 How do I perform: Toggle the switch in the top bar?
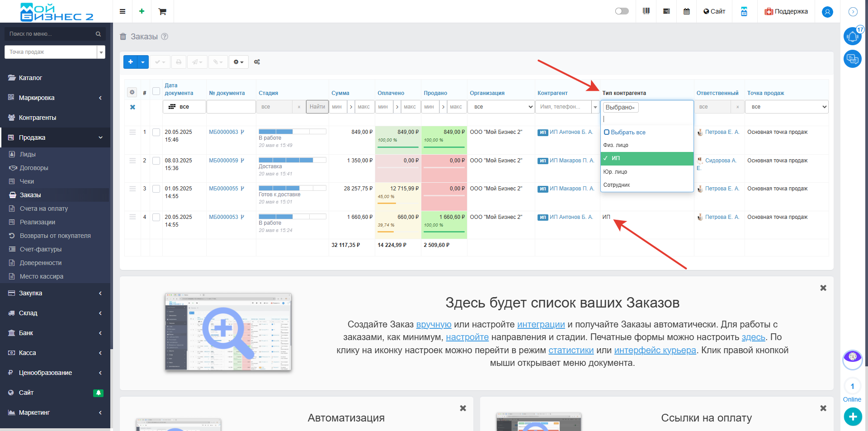(x=622, y=11)
